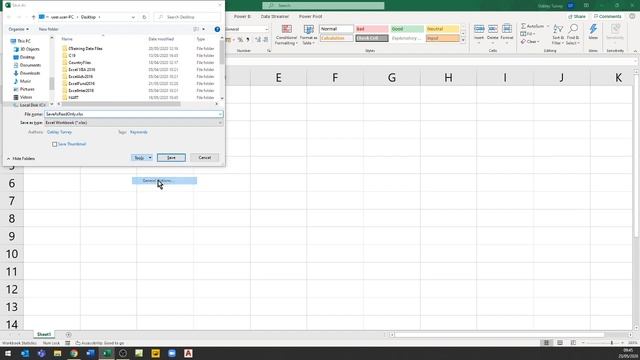Open the Power Pivot ribbon tab
The width and height of the screenshot is (640, 360).
click(311, 16)
